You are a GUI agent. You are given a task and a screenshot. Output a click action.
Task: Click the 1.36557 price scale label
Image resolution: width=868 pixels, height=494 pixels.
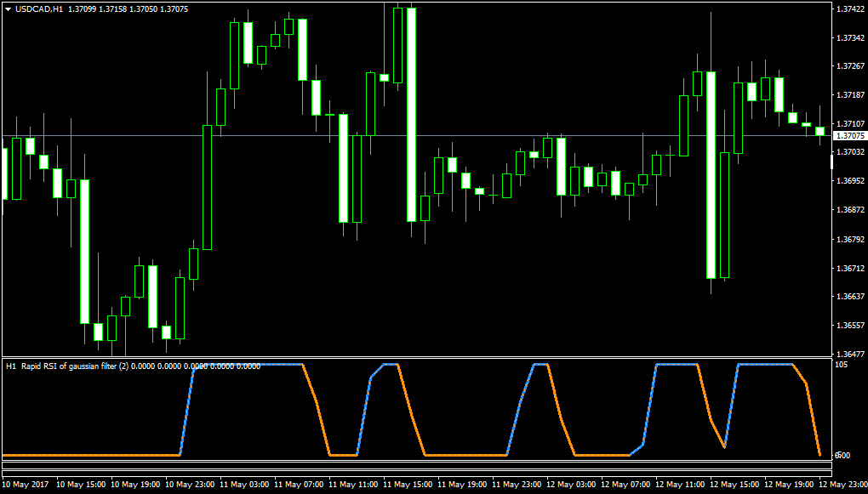(x=851, y=325)
